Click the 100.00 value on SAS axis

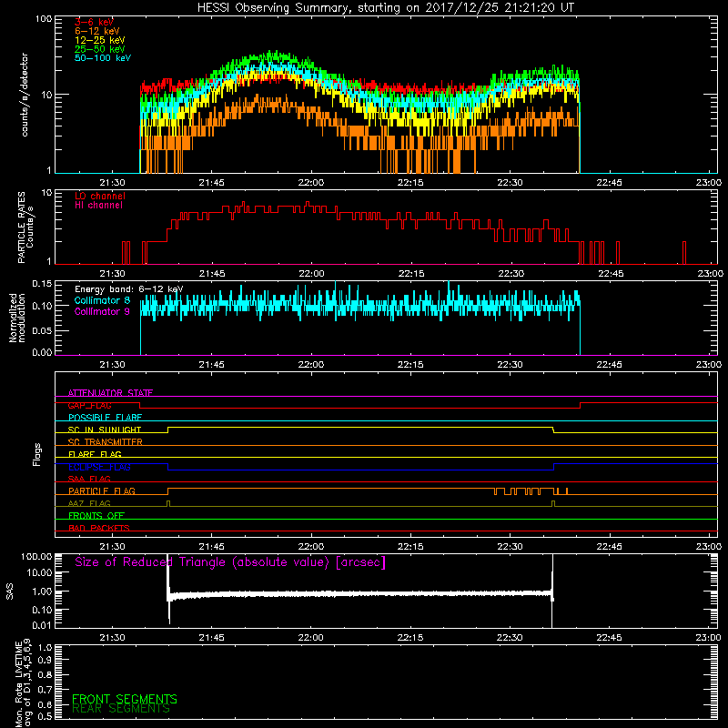tap(36, 557)
